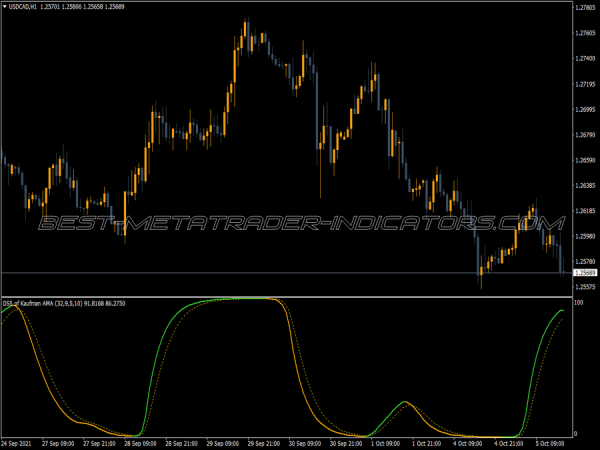The width and height of the screenshot is (600, 450).
Task: Click the indicator scale value 0
Action: [x=575, y=433]
